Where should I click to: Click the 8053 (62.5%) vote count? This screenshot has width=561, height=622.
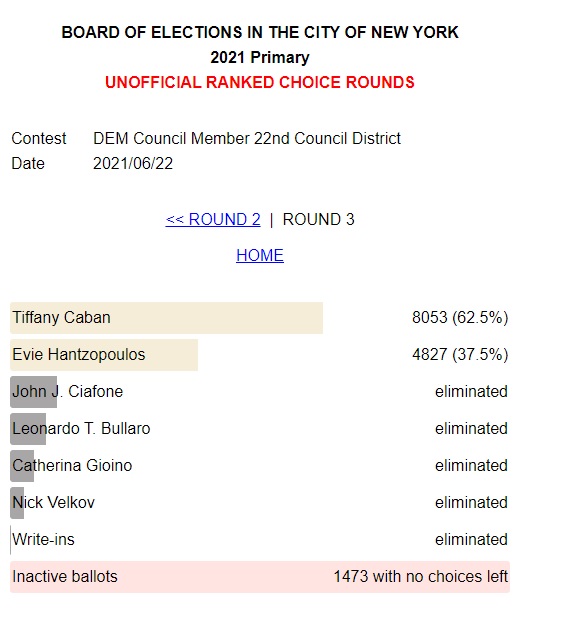460,317
